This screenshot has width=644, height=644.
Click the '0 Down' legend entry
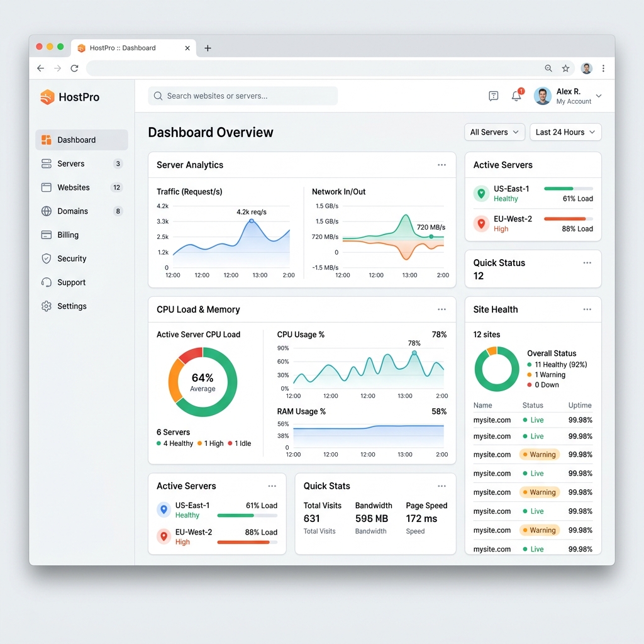(543, 386)
